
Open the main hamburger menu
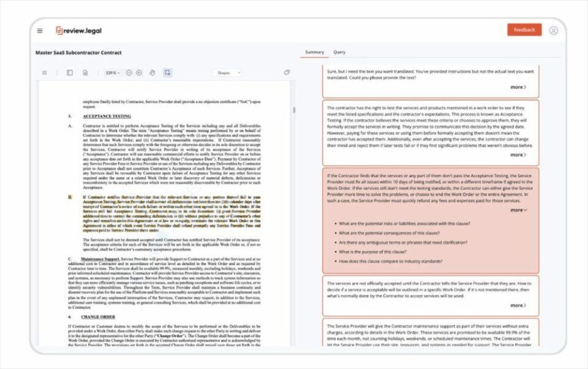tap(40, 31)
